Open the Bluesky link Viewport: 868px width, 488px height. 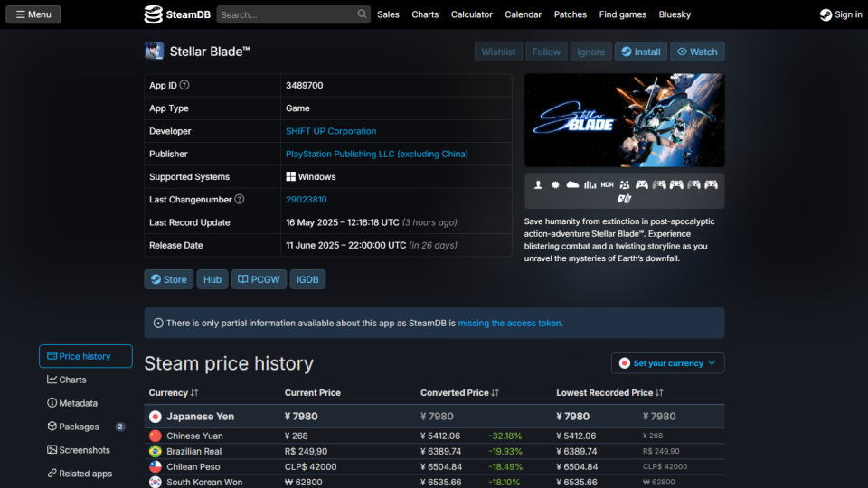click(x=675, y=14)
